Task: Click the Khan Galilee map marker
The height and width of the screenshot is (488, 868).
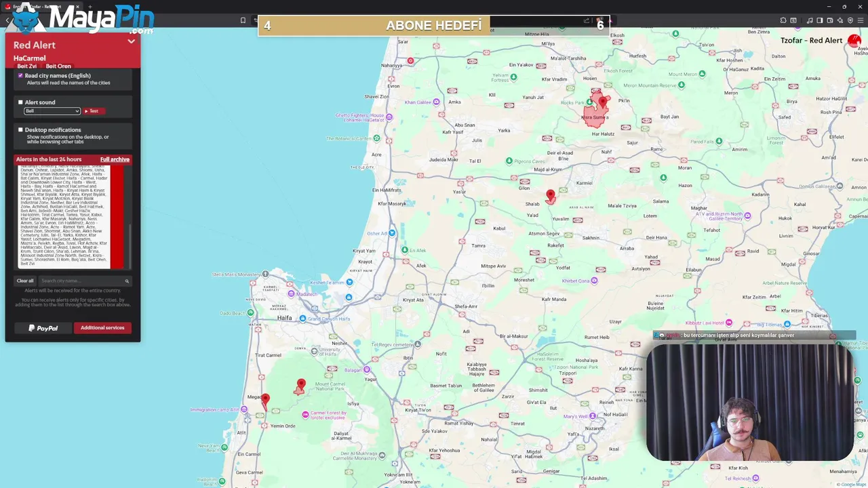Action: tap(436, 102)
